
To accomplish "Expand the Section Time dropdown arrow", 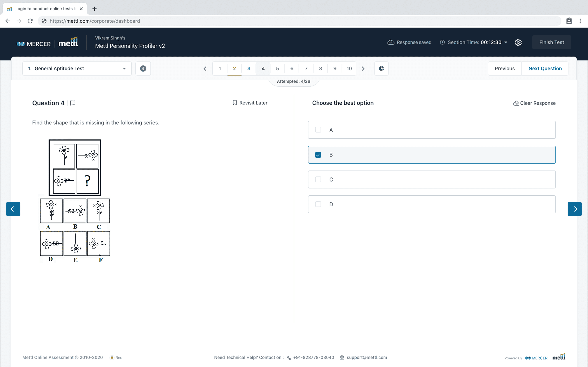I will tap(506, 42).
